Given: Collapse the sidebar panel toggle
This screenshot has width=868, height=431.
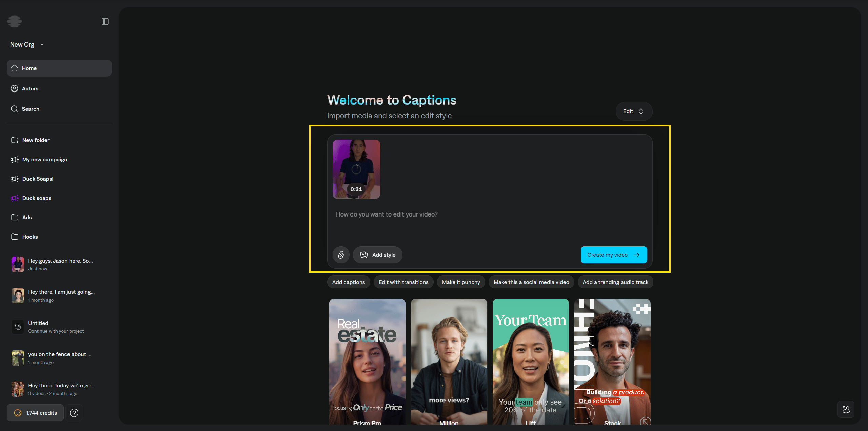Looking at the screenshot, I should click(x=105, y=21).
